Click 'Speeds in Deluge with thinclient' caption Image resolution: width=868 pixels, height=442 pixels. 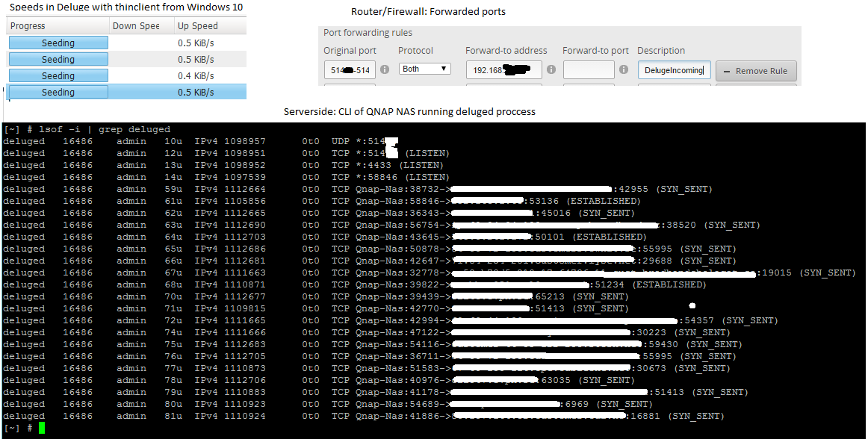tap(126, 7)
